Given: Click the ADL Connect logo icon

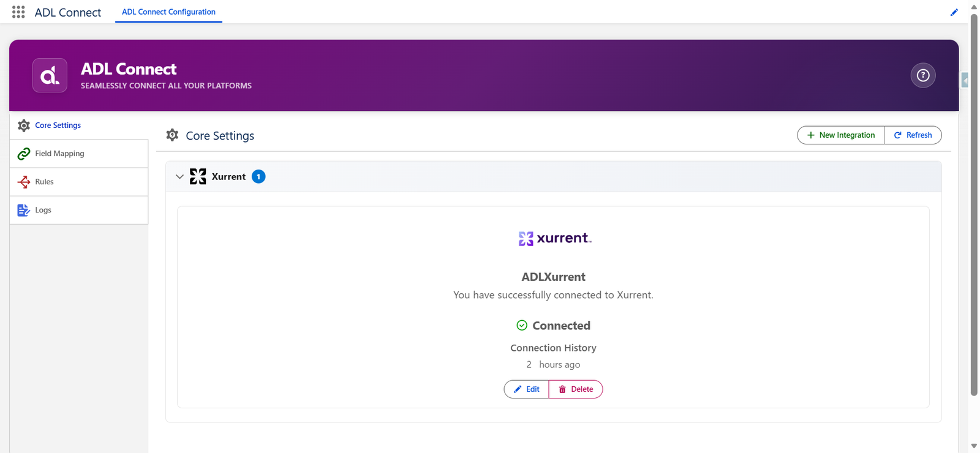Looking at the screenshot, I should pyautogui.click(x=50, y=75).
